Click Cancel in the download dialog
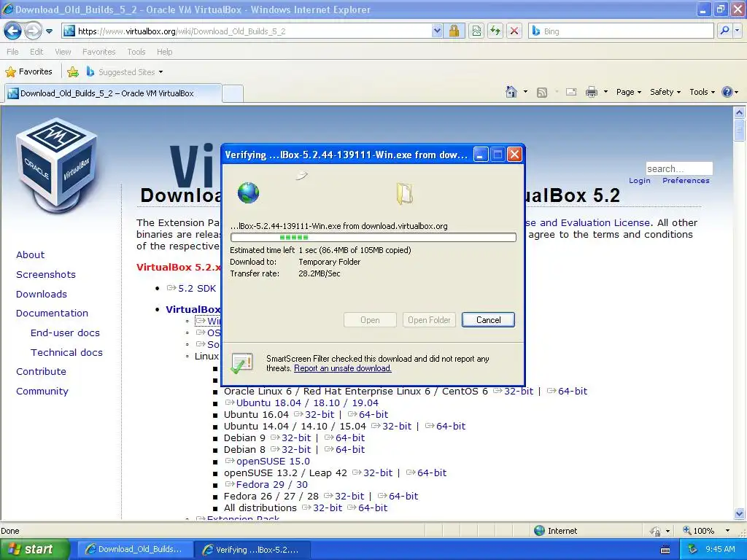This screenshot has height=560, width=747. [x=488, y=320]
